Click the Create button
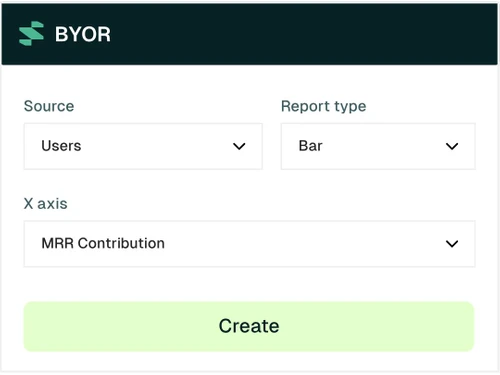 [249, 326]
